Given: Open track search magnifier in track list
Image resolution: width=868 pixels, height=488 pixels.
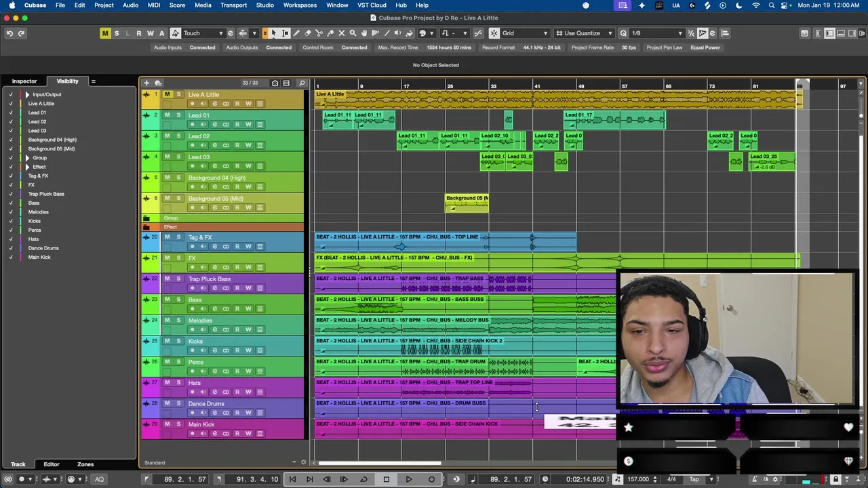Looking at the screenshot, I should [302, 83].
